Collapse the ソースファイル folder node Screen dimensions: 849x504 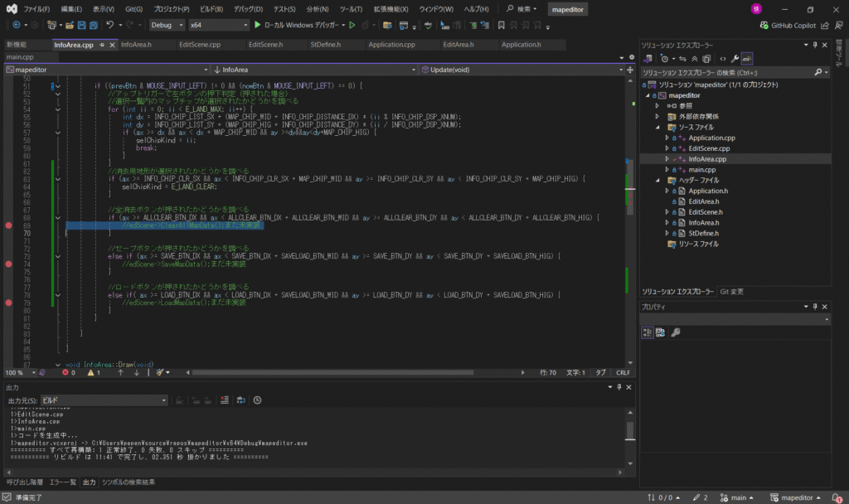(657, 128)
